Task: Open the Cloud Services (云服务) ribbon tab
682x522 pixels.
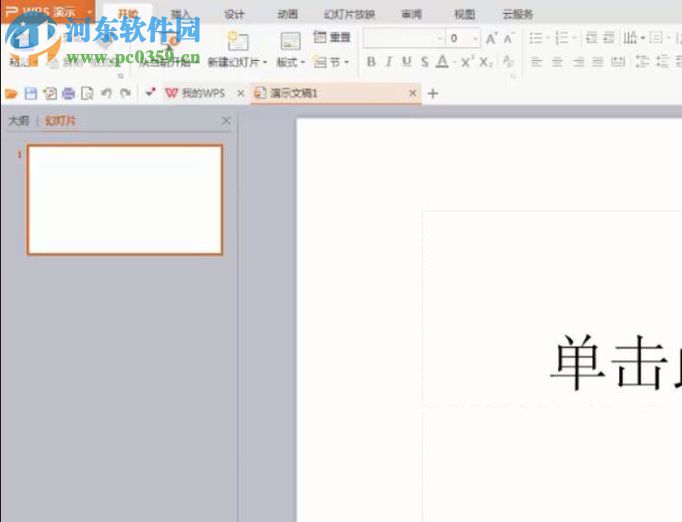Action: [x=518, y=14]
